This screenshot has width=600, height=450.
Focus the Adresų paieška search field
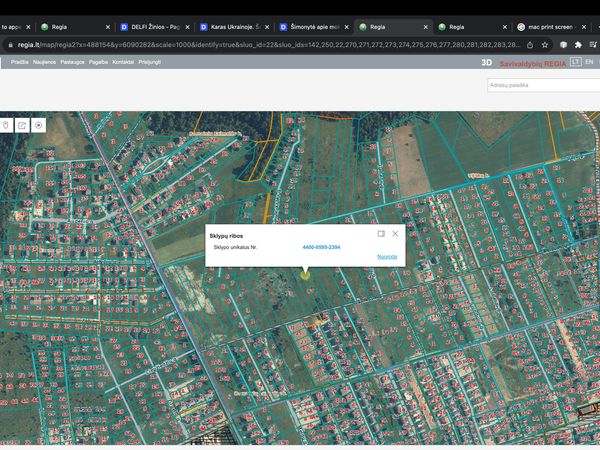tap(543, 85)
